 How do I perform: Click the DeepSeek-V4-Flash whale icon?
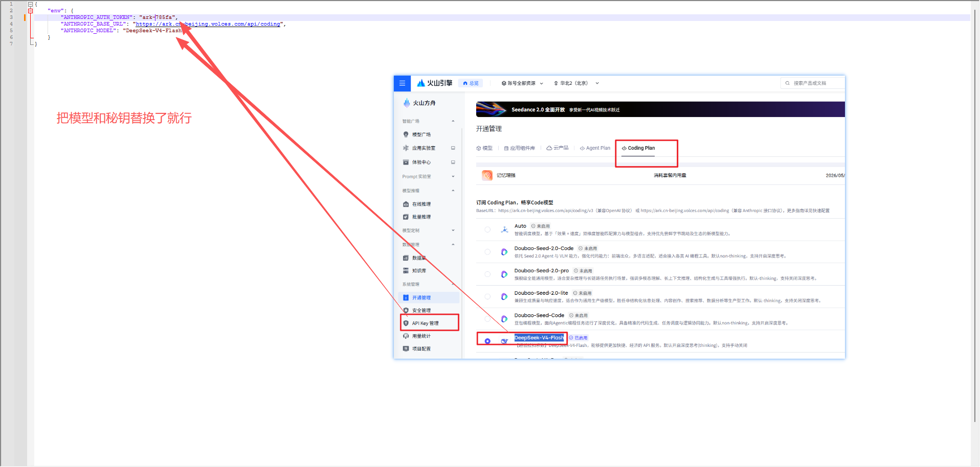coord(504,341)
